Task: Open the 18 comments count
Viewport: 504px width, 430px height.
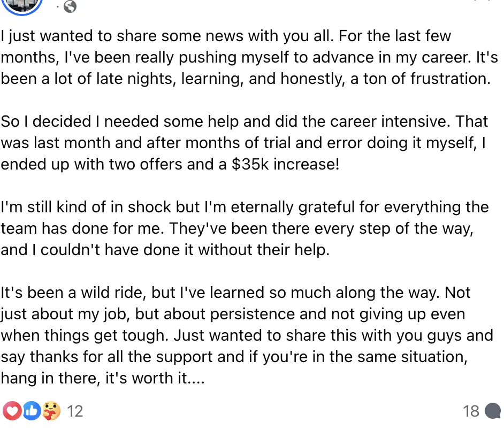Action: [471, 411]
